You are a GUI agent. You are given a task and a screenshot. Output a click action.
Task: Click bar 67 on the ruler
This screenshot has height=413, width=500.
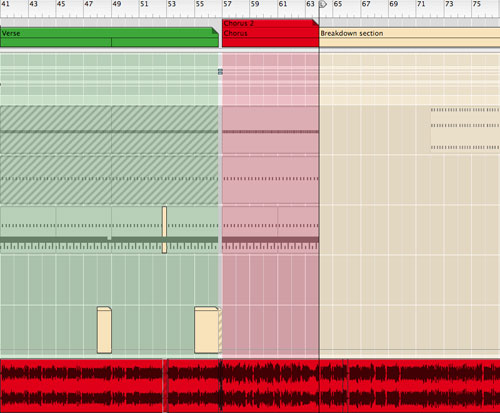tap(366, 4)
